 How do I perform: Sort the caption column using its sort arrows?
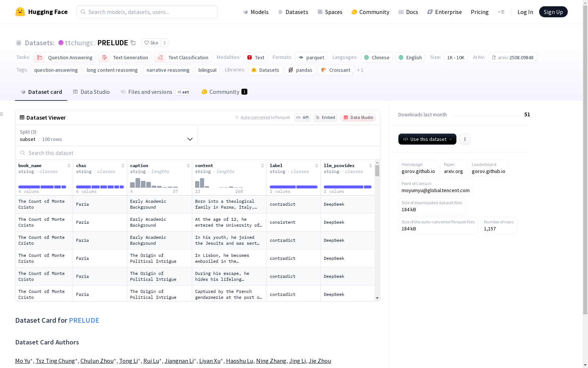coord(188,166)
